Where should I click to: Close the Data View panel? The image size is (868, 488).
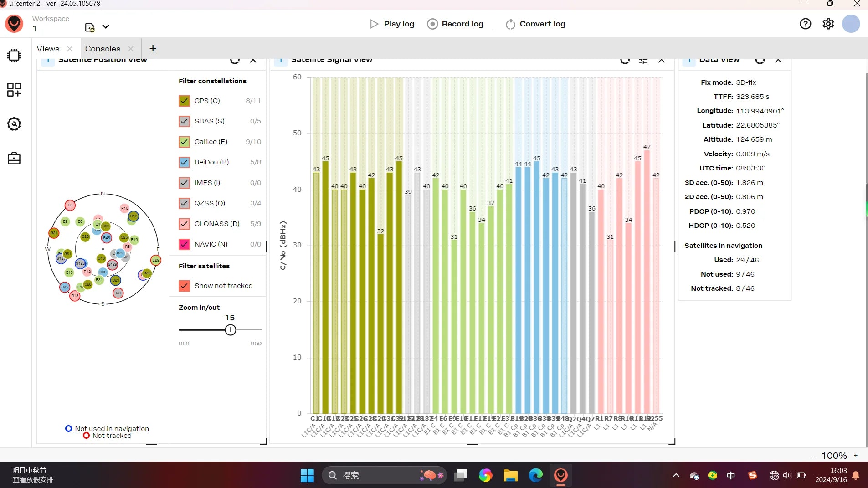click(778, 60)
